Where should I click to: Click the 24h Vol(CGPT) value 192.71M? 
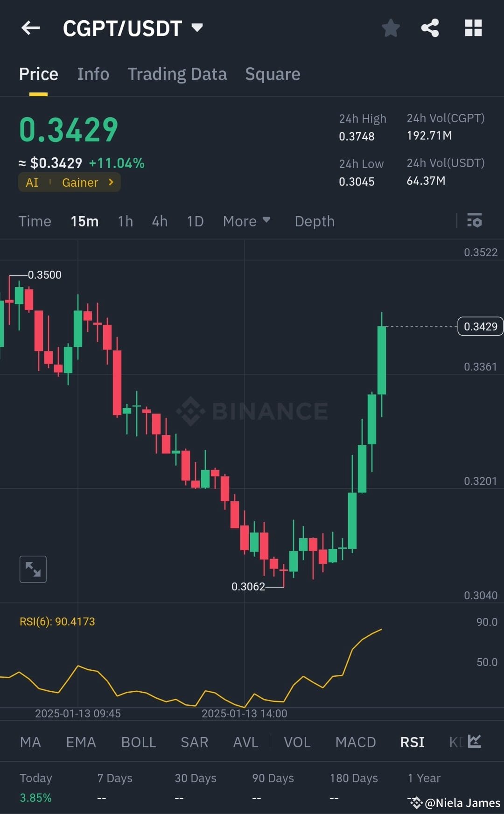(429, 135)
